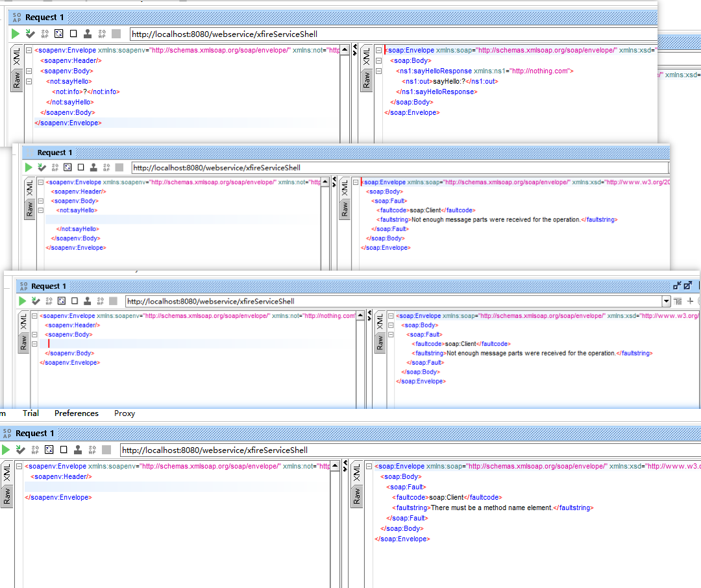Collapse soapenv:Envelope node in top request editor

coord(29,50)
